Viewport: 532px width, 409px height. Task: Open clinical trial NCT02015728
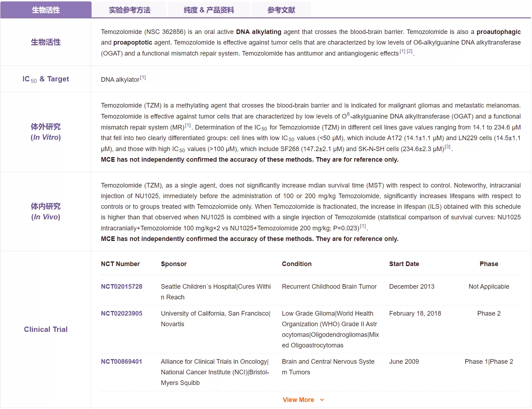(x=121, y=287)
